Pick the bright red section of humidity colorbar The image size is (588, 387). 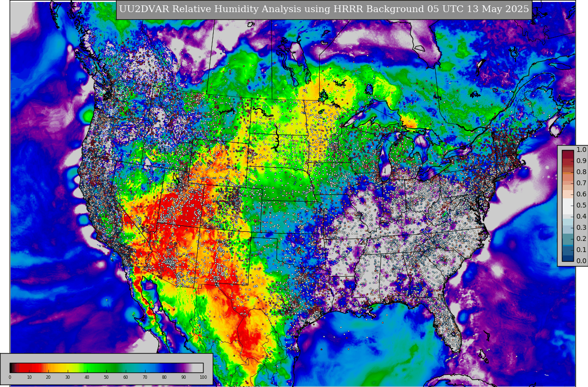[x=31, y=368]
